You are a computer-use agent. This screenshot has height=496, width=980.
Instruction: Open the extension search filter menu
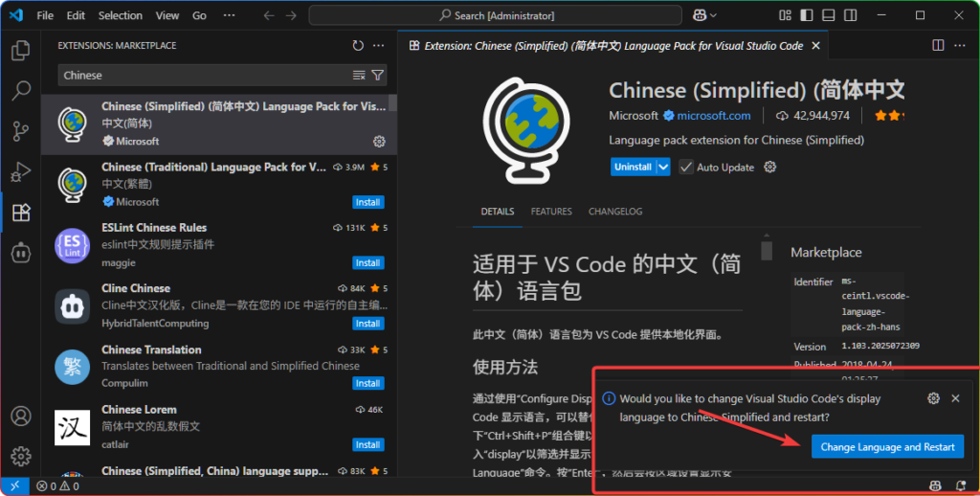click(377, 75)
